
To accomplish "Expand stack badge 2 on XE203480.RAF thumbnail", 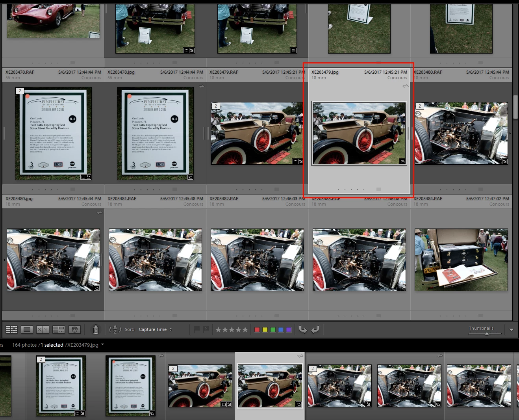I will pos(420,106).
